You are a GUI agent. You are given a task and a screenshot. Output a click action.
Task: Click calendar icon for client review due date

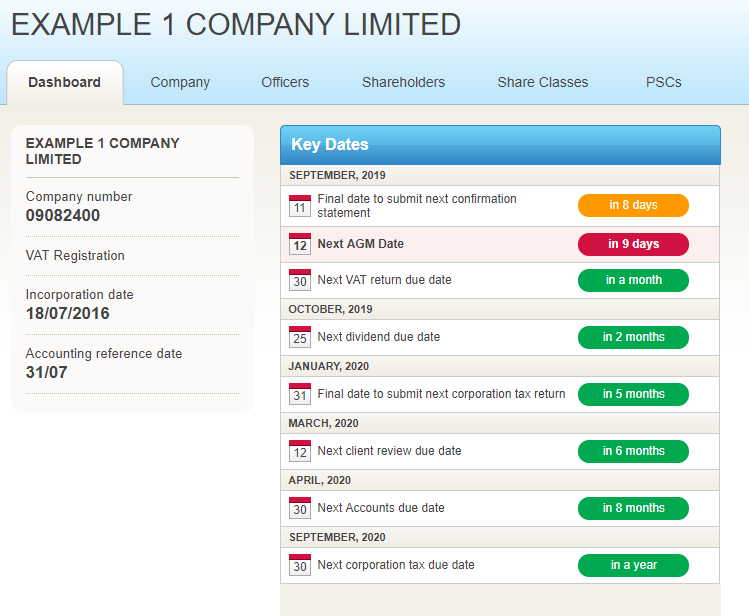click(300, 451)
